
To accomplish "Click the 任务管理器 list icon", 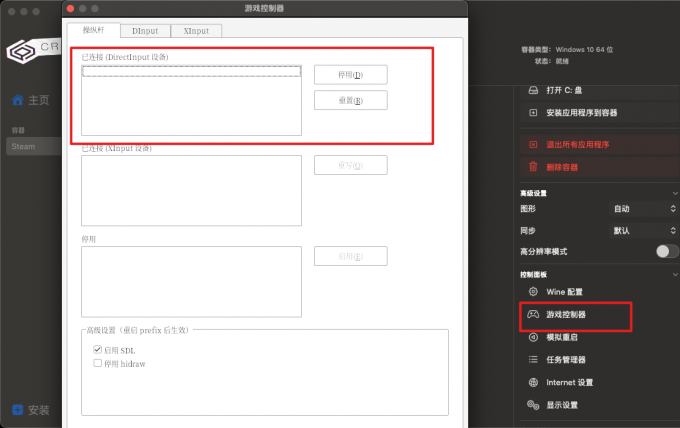I will [x=533, y=359].
